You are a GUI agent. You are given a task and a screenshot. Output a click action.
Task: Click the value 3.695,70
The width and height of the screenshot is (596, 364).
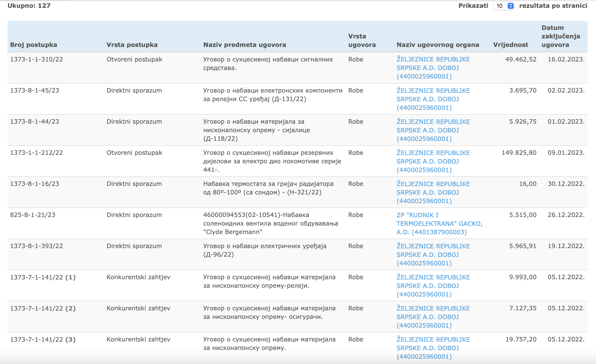tap(523, 90)
